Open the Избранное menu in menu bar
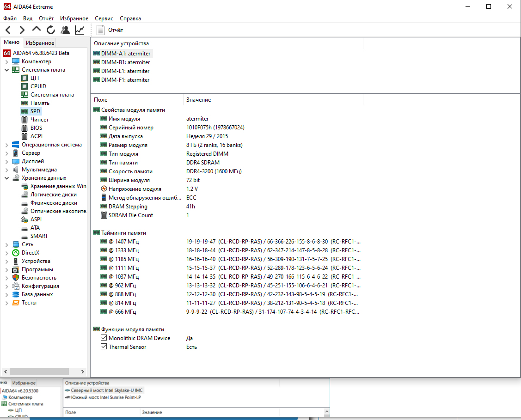The height and width of the screenshot is (420, 521). [x=74, y=18]
